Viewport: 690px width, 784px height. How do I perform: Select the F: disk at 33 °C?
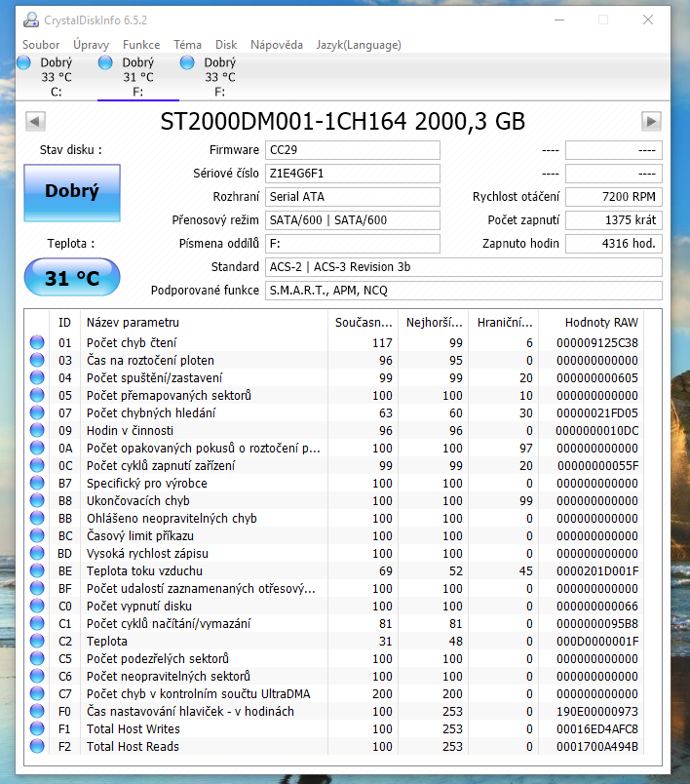pyautogui.click(x=220, y=77)
